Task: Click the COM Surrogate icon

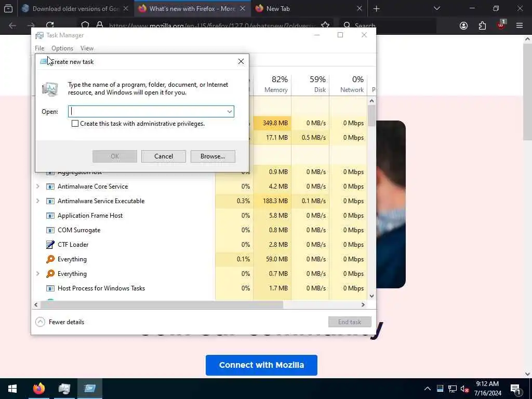Action: pyautogui.click(x=50, y=230)
